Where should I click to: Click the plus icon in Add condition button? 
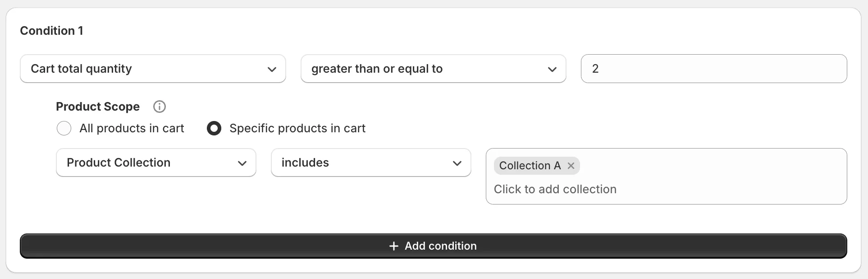394,246
